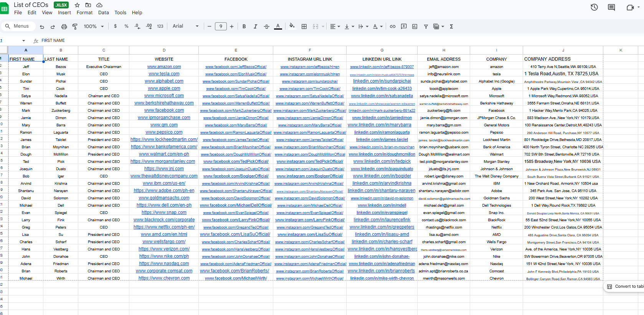Image resolution: width=644 pixels, height=315 pixels.
Task: Toggle strikethrough formatting
Action: point(267,27)
